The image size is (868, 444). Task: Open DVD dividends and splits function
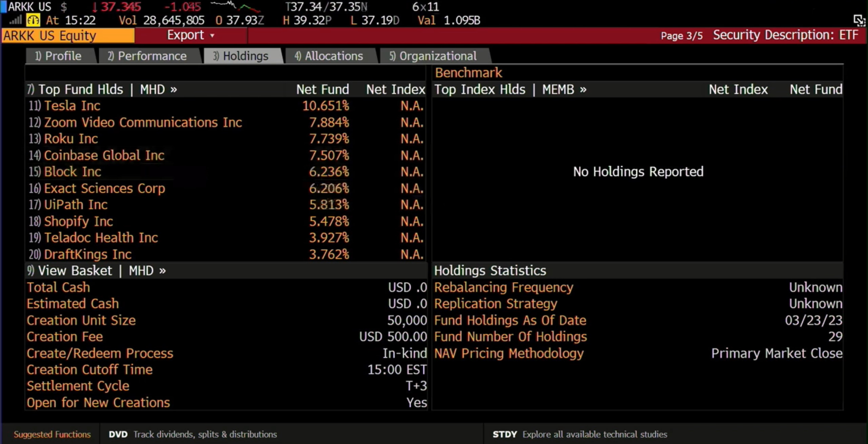coord(192,435)
